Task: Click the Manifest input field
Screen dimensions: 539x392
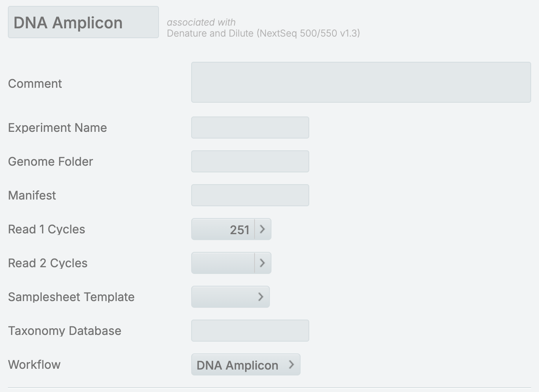Action: [x=250, y=195]
